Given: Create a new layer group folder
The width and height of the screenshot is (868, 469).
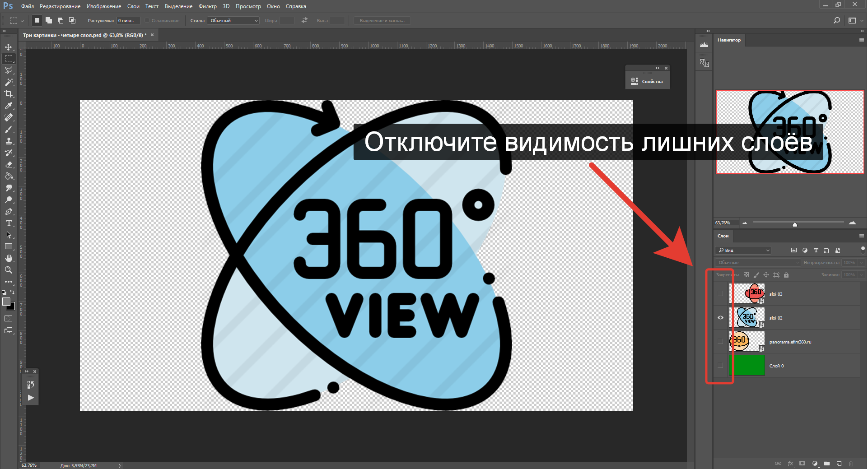Looking at the screenshot, I should click(827, 464).
